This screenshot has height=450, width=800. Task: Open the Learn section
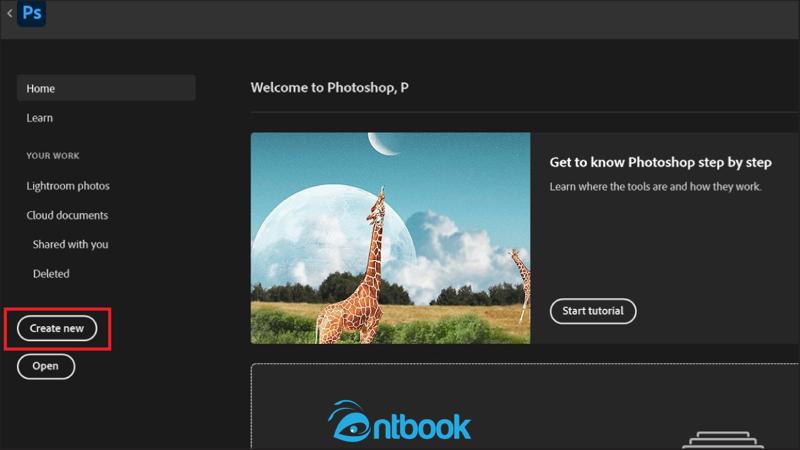39,118
